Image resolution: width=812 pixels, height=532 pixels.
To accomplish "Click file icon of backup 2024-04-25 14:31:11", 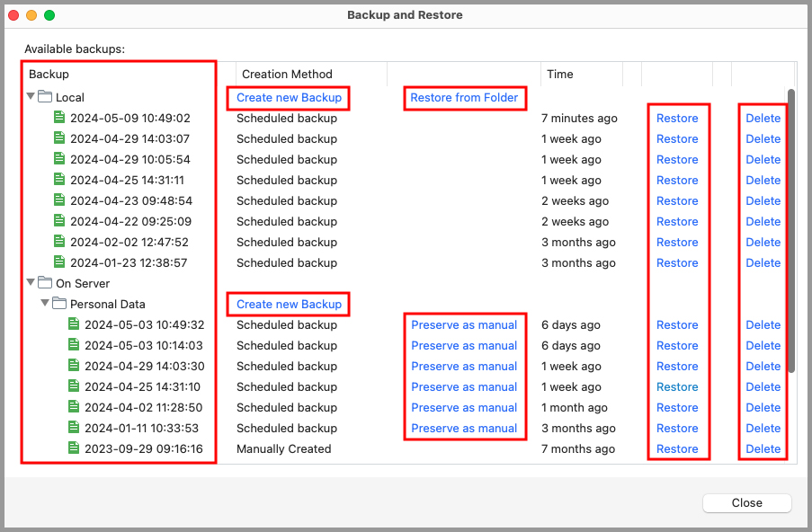I will 59,180.
